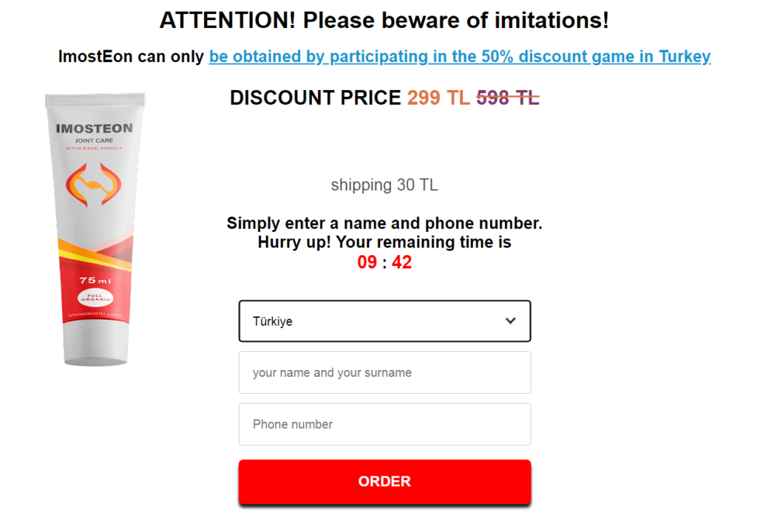Open the 50% discount game link
Viewport: 757px width, 532px height.
coord(460,56)
